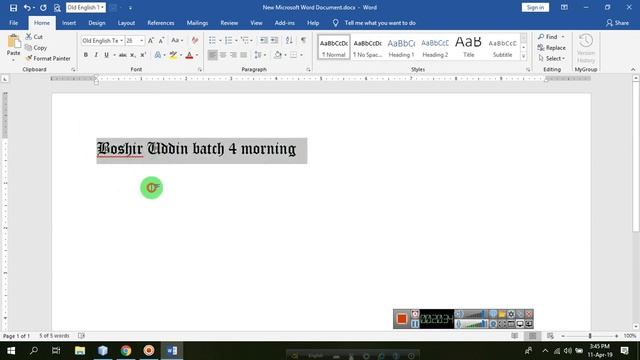Apply the Subtitle style
This screenshot has height=360, width=640.
(502, 47)
